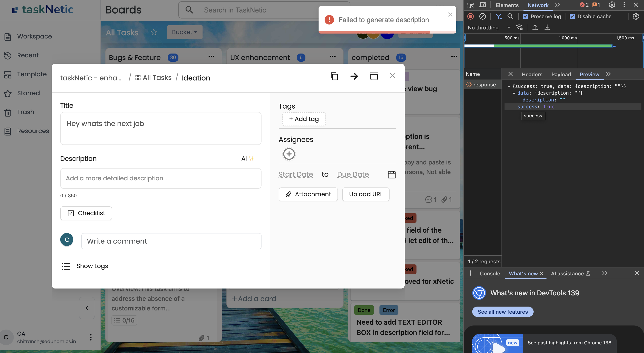Collapse the top-level response object

tap(508, 86)
